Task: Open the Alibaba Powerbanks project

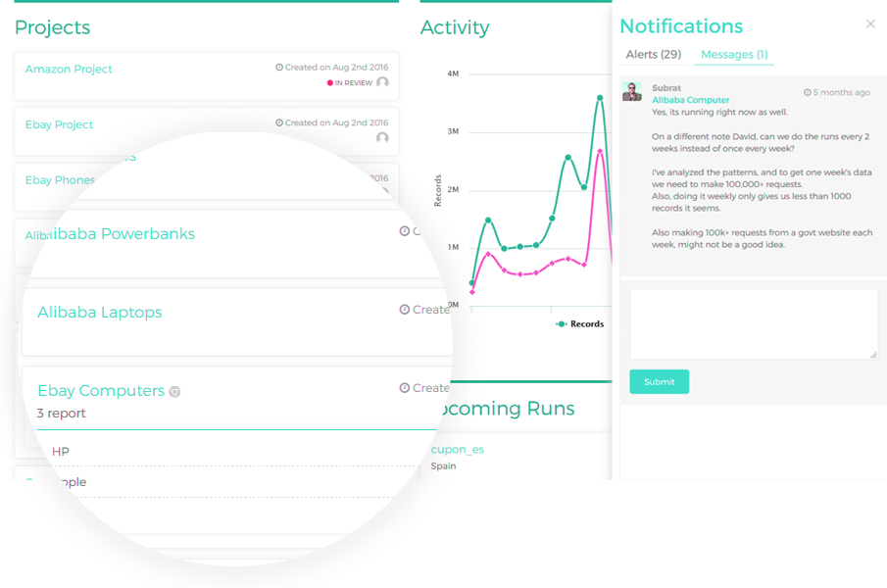Action: (124, 233)
